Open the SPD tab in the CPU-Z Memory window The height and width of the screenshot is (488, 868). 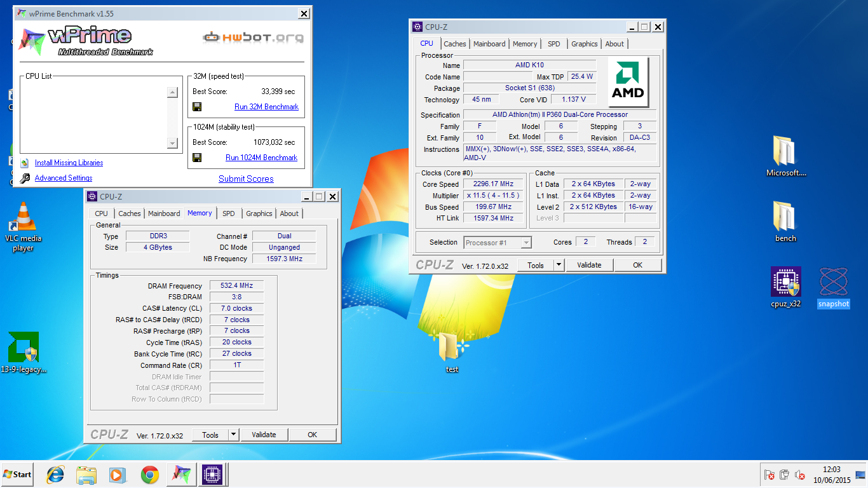click(x=229, y=213)
